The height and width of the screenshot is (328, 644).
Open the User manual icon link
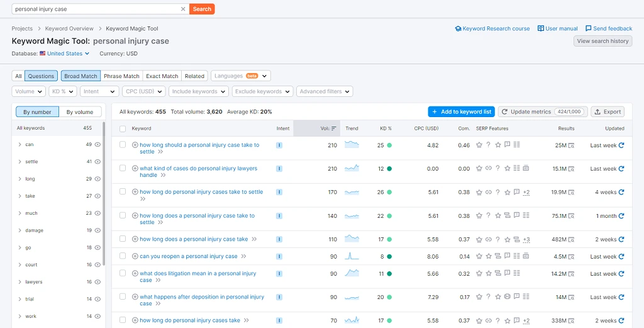tap(541, 28)
